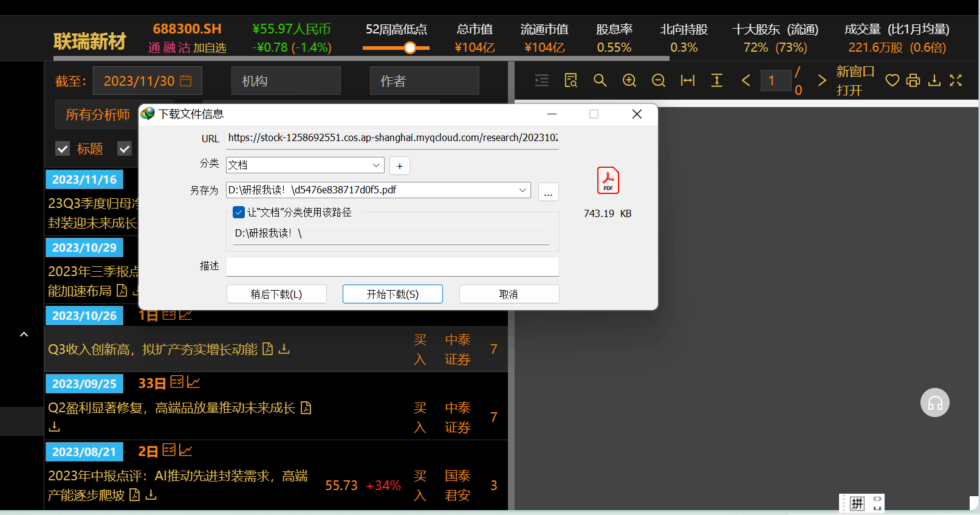Open summary notes icon for 2023/08/21 entry
Viewport: 980px width, 515px height.
pyautogui.click(x=170, y=450)
